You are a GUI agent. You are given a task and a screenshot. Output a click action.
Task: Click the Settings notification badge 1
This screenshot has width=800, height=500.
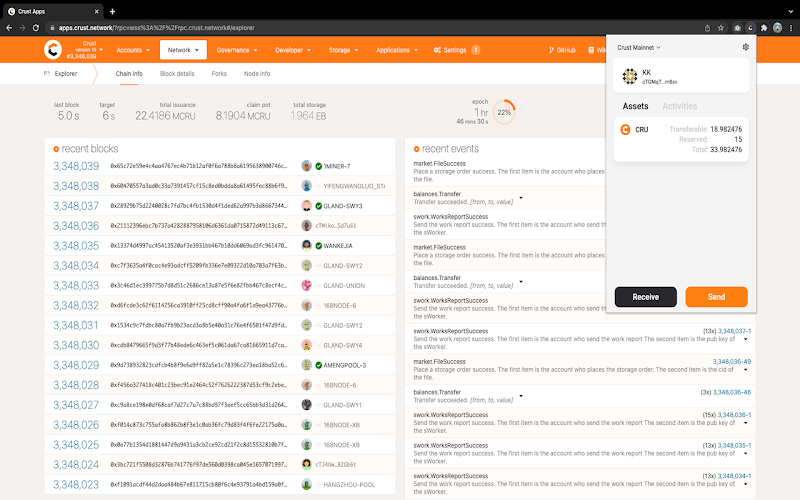tap(476, 50)
